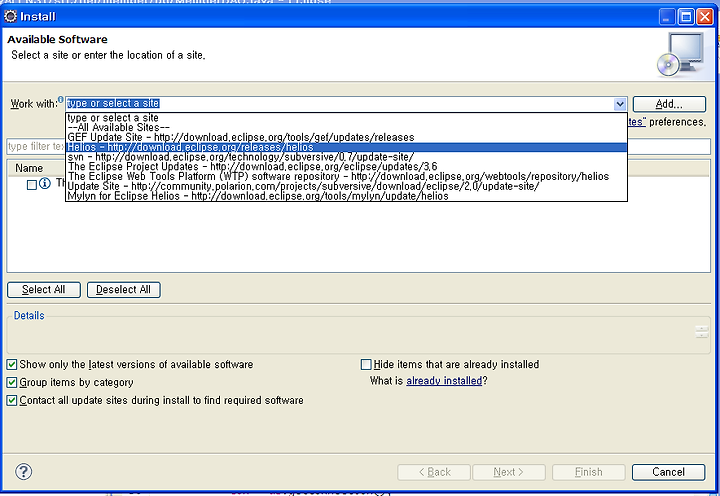
Task: Minimize the Install dialog window
Action: tap(667, 17)
